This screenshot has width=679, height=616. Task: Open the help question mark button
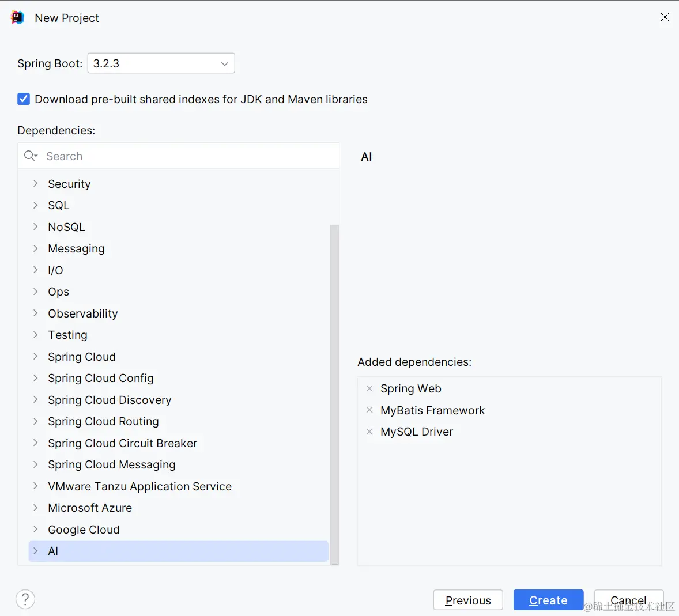(x=25, y=599)
